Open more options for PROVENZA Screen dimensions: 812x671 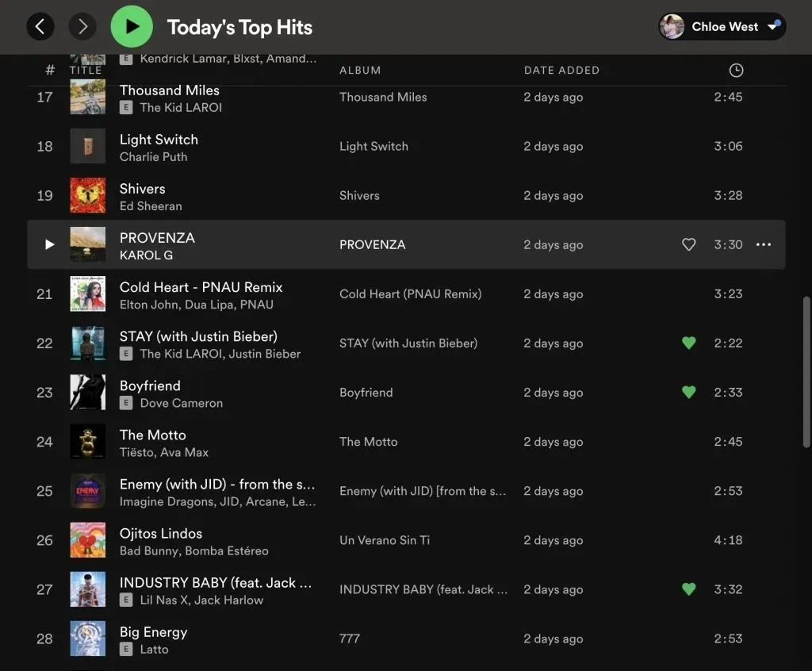click(763, 245)
